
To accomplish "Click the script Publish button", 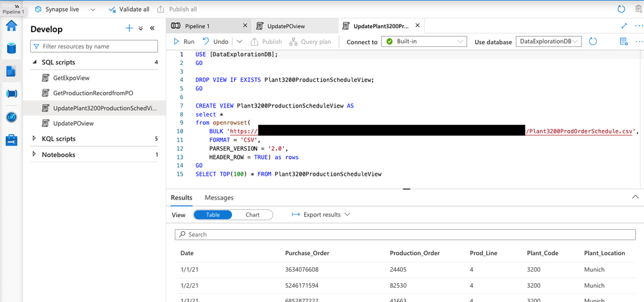I will click(266, 41).
